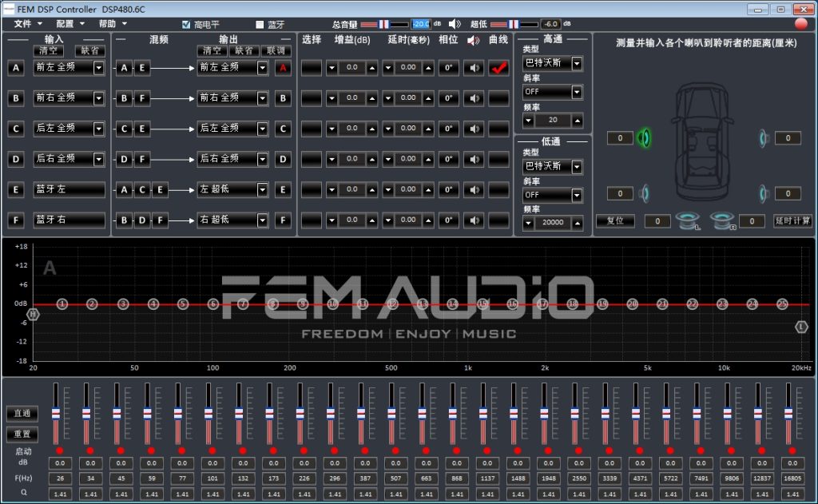Click the low-pass L marker on EQ graph

[x=801, y=327]
